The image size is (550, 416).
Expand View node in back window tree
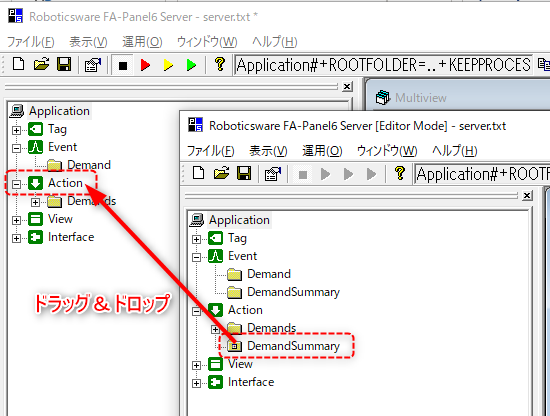click(x=16, y=220)
